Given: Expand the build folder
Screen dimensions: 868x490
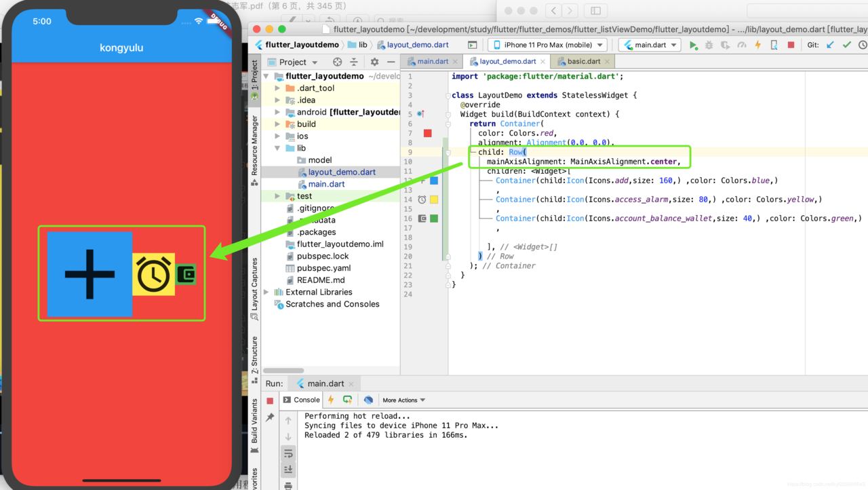Looking at the screenshot, I should point(277,124).
